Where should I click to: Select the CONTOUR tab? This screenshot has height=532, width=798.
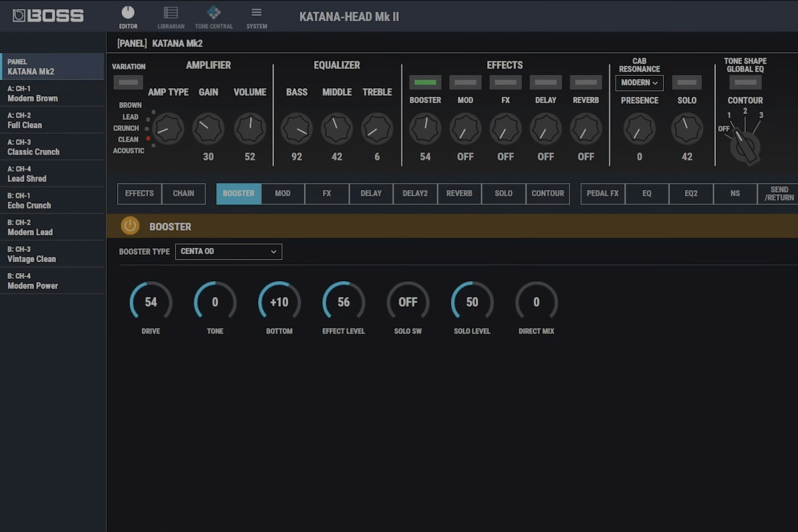(548, 193)
